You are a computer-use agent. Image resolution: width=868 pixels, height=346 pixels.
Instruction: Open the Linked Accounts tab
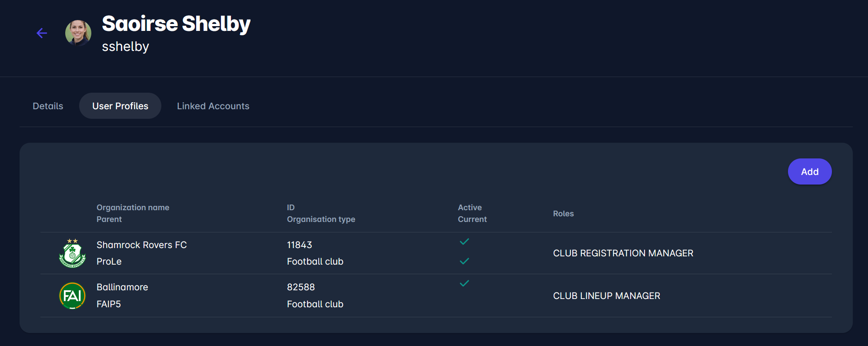click(213, 106)
